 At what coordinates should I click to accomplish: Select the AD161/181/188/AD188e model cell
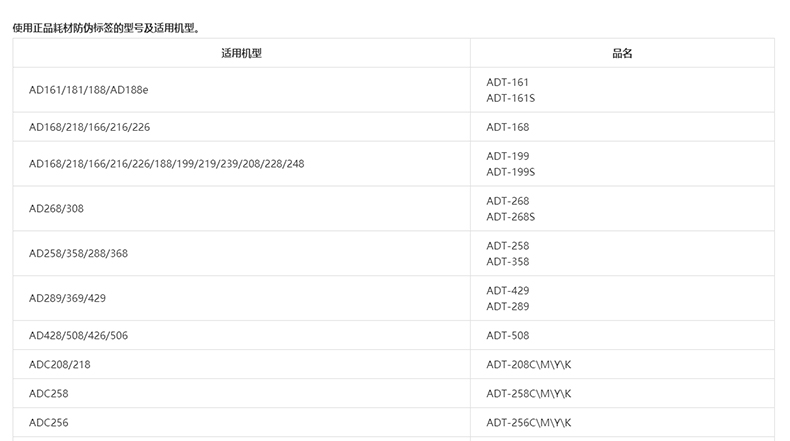[x=89, y=90]
